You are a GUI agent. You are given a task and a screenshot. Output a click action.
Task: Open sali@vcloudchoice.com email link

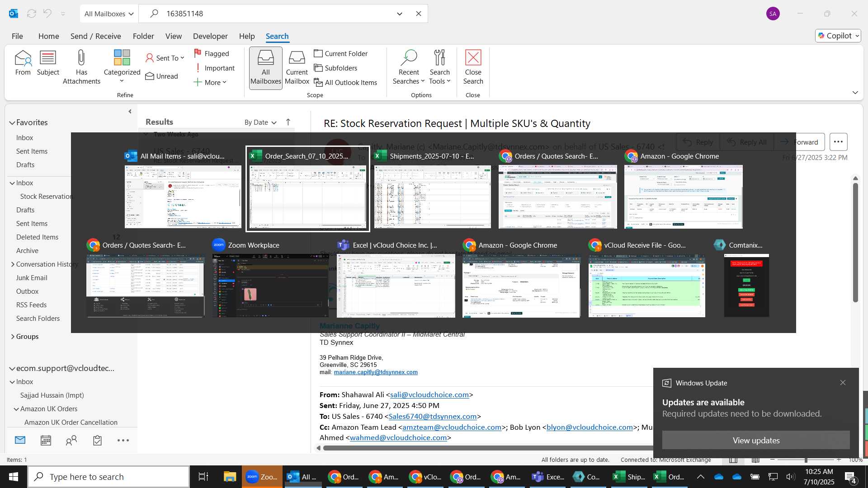429,394
